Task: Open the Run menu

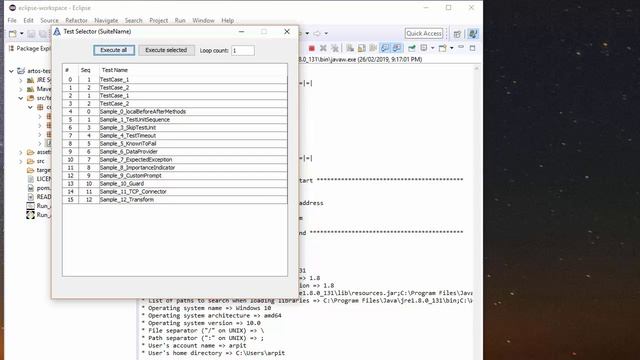Action: (180, 20)
